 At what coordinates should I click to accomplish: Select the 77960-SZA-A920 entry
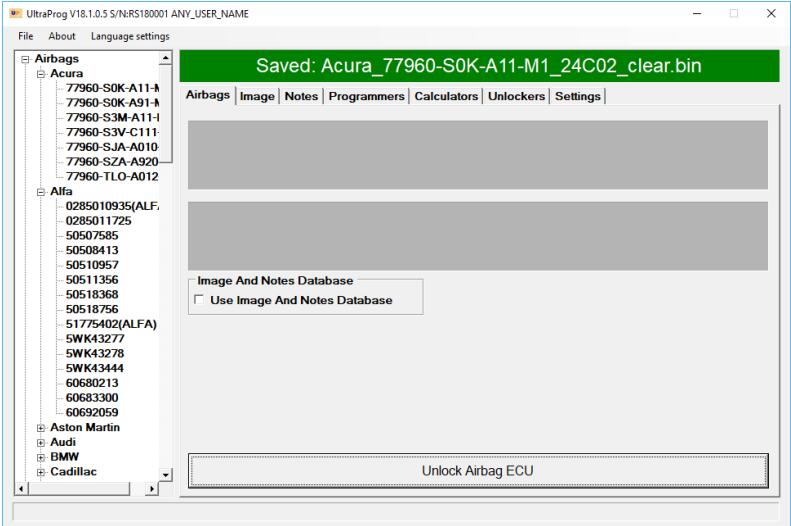click(x=112, y=161)
